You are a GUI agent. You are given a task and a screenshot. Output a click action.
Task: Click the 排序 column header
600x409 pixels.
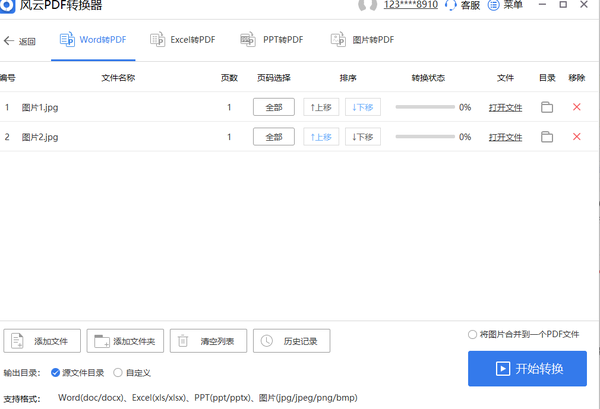pos(348,78)
